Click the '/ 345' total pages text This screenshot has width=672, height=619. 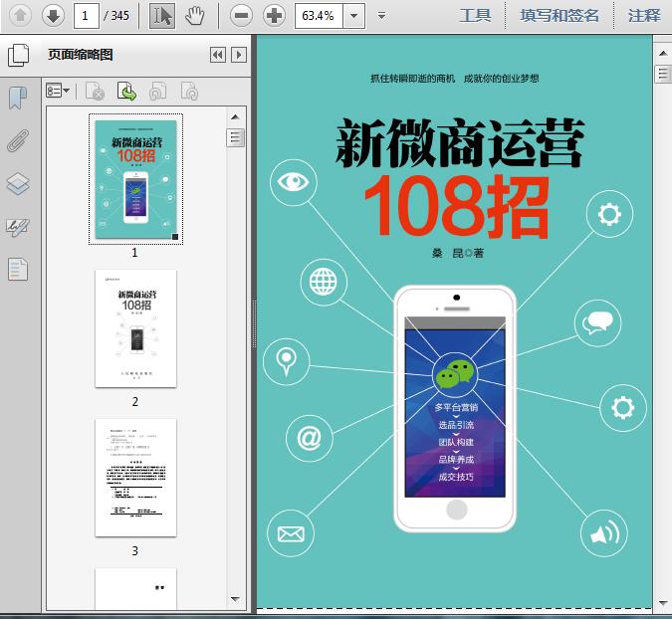[x=116, y=16]
